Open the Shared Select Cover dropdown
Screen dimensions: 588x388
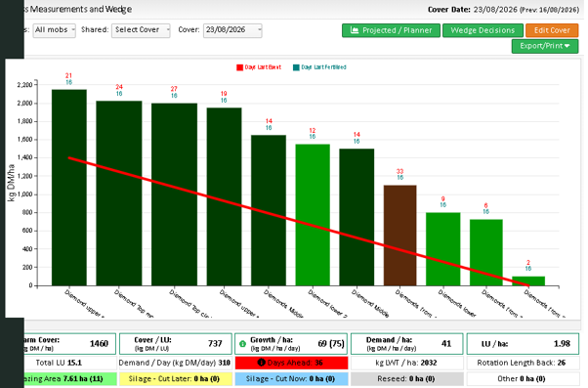pyautogui.click(x=141, y=30)
